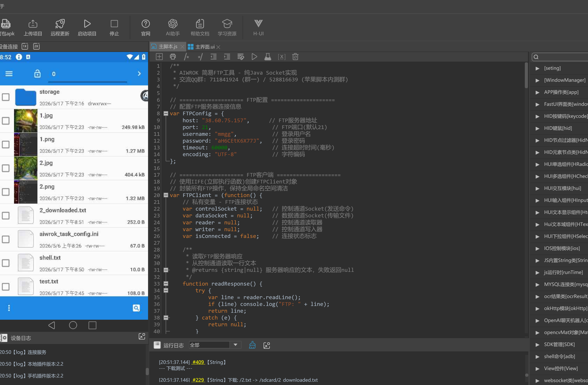
Task: Expand the shell命令[adb] node
Action: coord(537,357)
